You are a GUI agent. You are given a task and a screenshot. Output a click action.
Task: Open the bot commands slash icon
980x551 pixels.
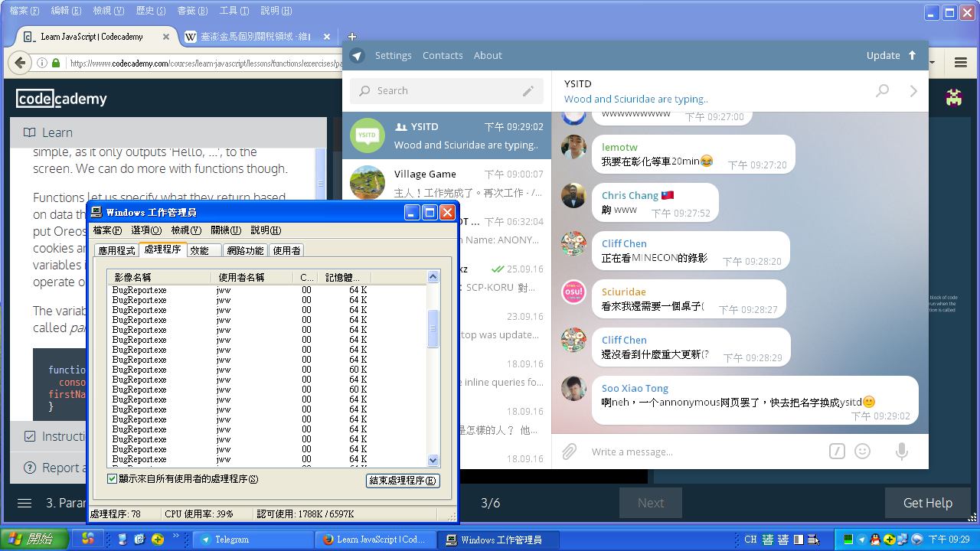837,452
